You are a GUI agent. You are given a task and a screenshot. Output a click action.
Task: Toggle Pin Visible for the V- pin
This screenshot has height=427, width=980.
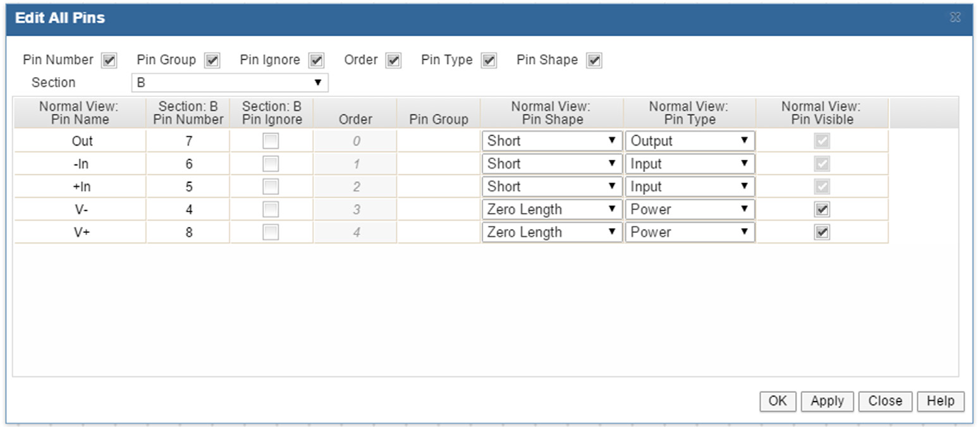[x=821, y=209]
